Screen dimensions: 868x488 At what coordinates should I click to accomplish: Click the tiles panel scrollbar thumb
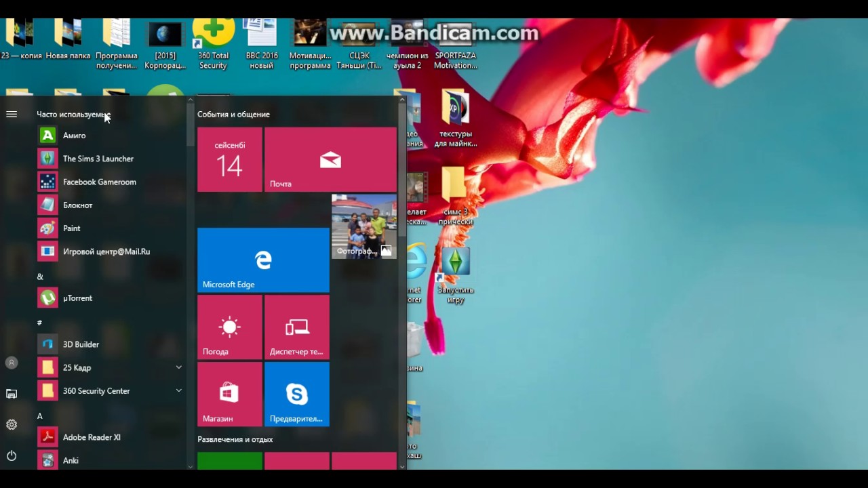[402, 169]
